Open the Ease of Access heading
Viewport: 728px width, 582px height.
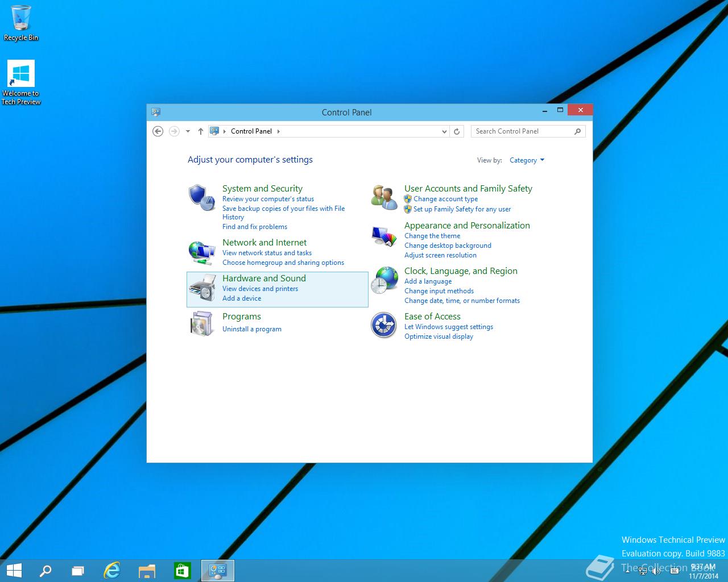(x=432, y=317)
